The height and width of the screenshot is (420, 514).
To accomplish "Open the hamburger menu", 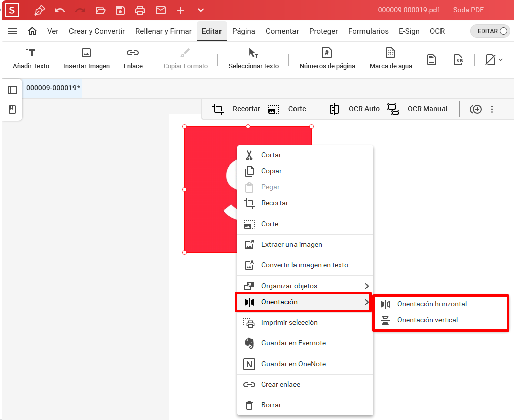I will 12,31.
